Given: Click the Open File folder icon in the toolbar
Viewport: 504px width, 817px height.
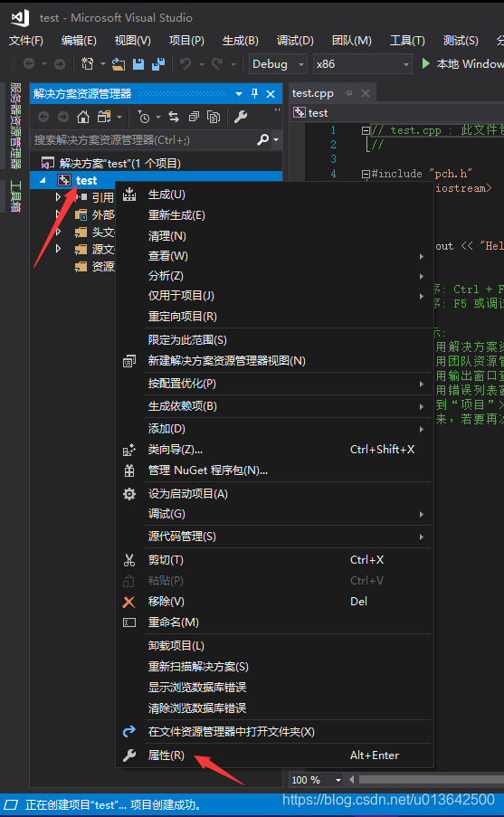Looking at the screenshot, I should click(x=119, y=64).
